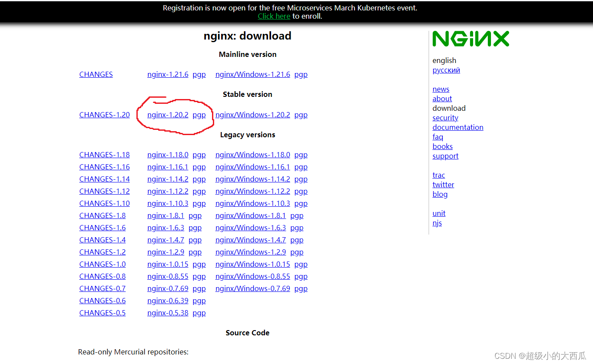Open the security page
Screen dimensions: 593x364
point(445,118)
